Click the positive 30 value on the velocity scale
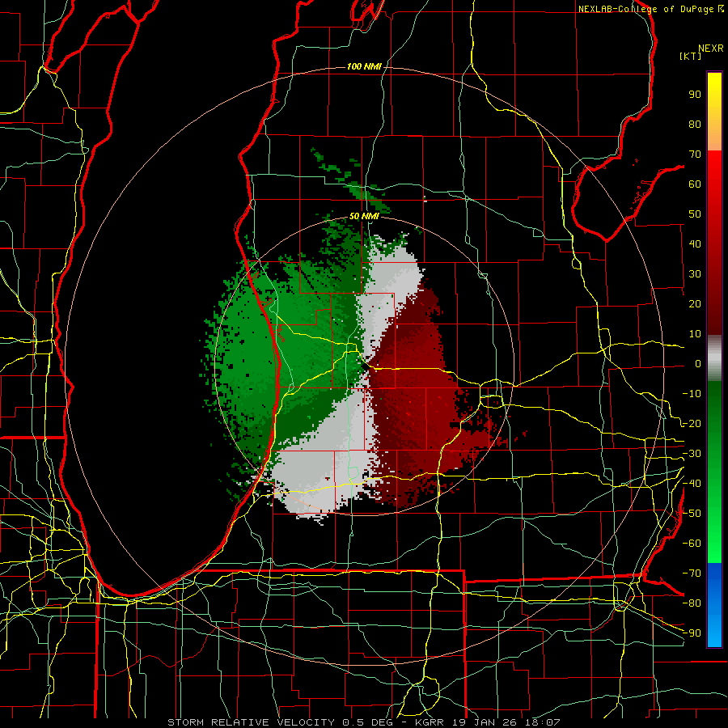This screenshot has height=728, width=728. (695, 274)
